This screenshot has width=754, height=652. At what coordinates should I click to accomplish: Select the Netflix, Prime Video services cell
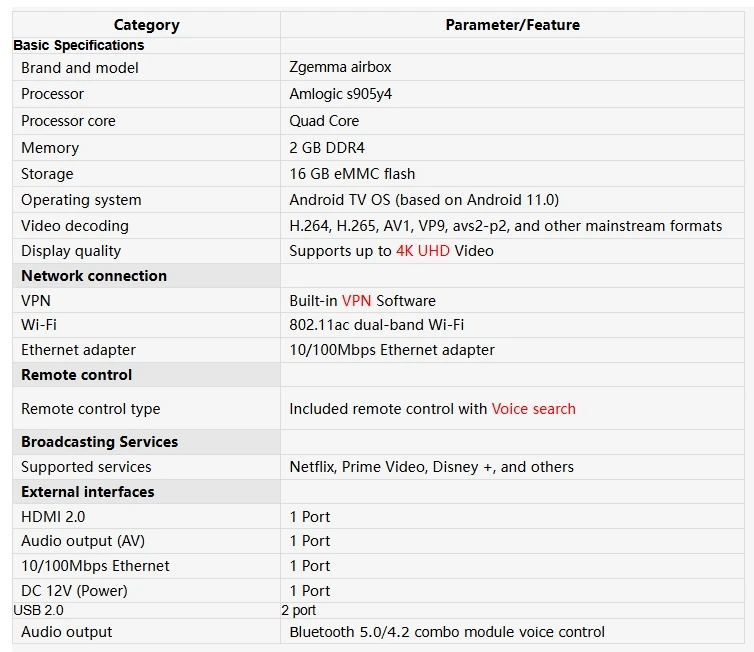431,467
